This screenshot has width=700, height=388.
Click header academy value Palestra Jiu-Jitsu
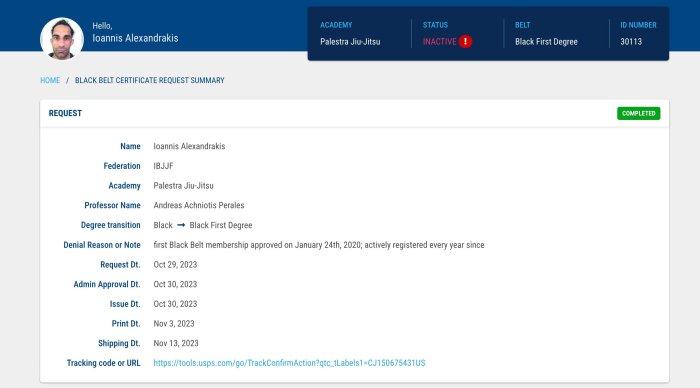pyautogui.click(x=350, y=42)
